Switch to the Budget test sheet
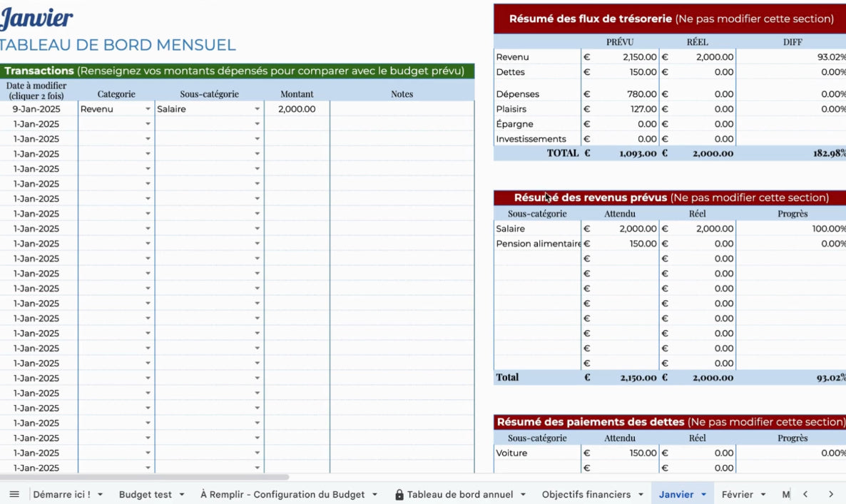This screenshot has height=504, width=846. pos(145,495)
